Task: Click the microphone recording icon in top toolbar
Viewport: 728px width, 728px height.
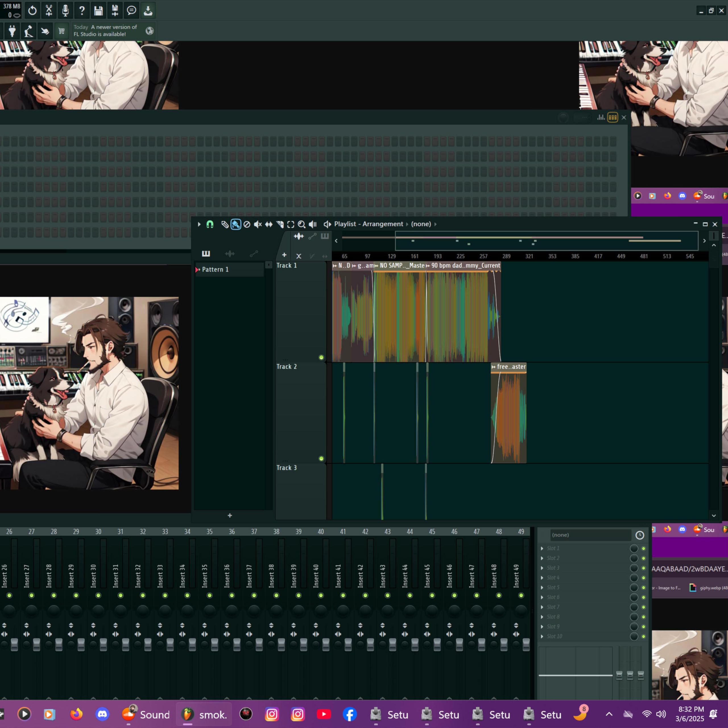Action: pyautogui.click(x=65, y=11)
